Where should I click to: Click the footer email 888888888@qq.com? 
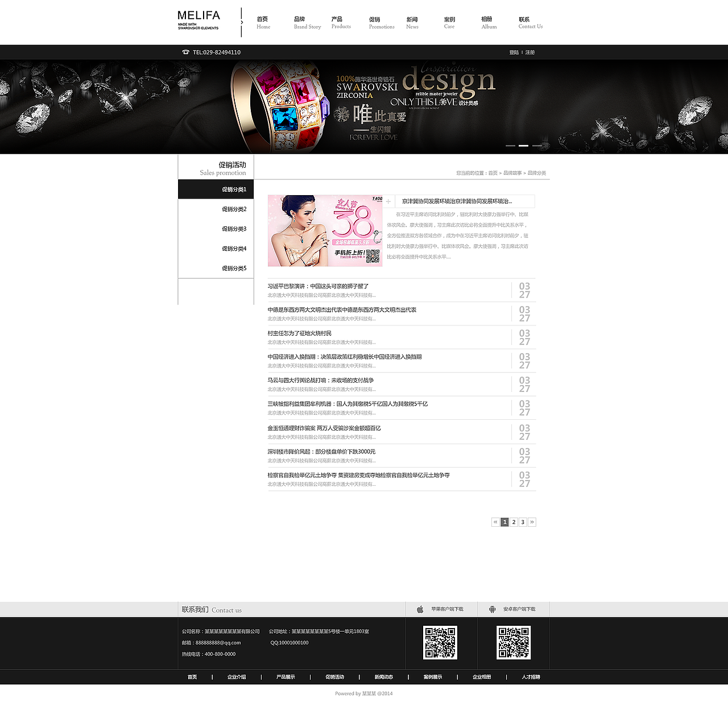point(218,643)
